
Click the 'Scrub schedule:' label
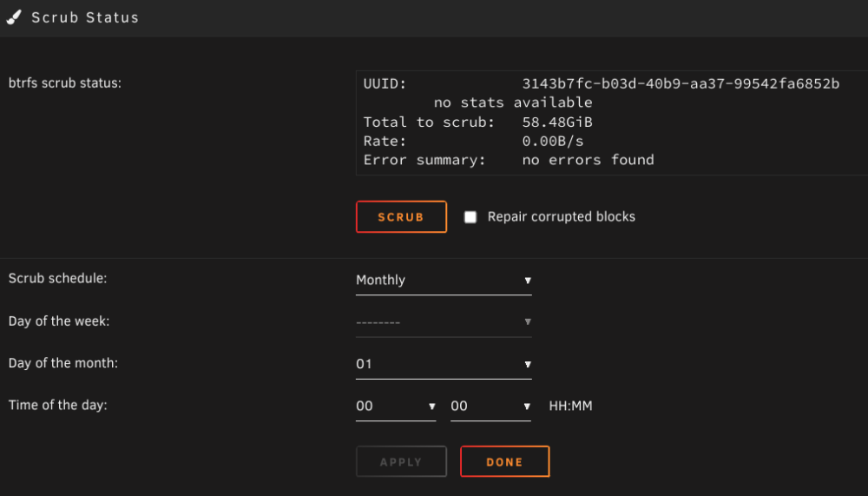coord(57,278)
